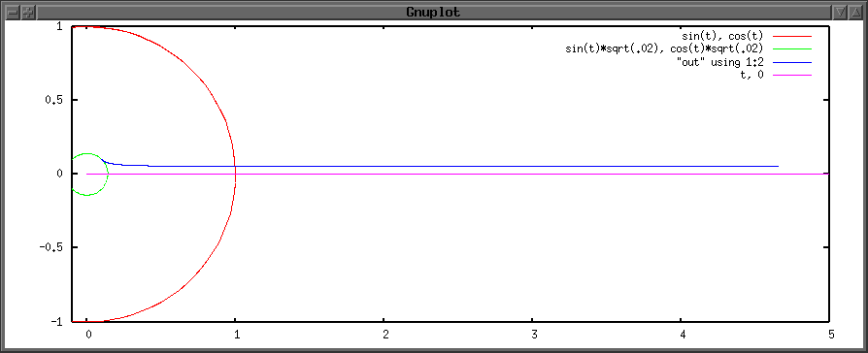Click the x-axis tick label 2
Image resolution: width=868 pixels, height=353 pixels.
click(x=384, y=335)
